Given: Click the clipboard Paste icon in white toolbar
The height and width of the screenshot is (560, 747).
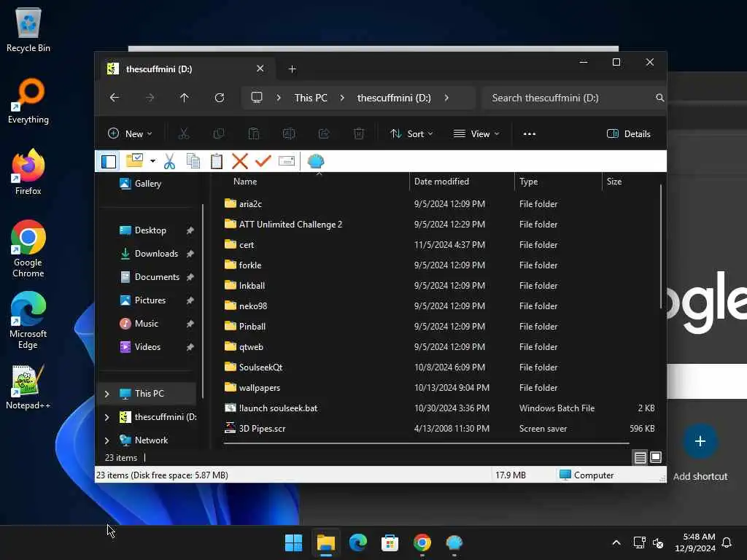Looking at the screenshot, I should pos(216,161).
